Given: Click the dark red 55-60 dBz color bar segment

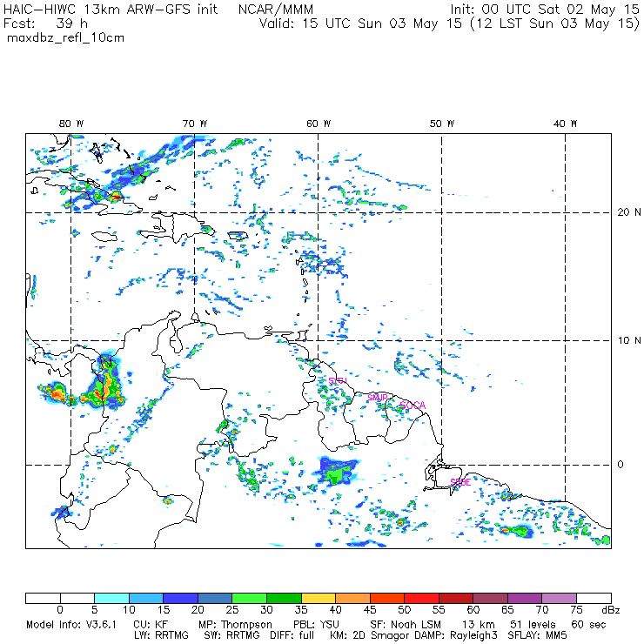Looking at the screenshot, I should 456,598.
